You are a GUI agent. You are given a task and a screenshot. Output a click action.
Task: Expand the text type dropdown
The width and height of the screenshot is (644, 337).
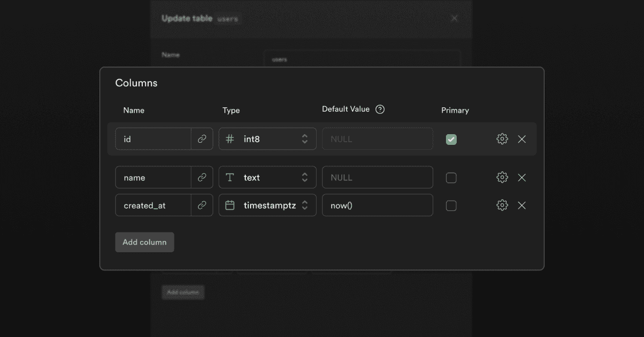(267, 178)
